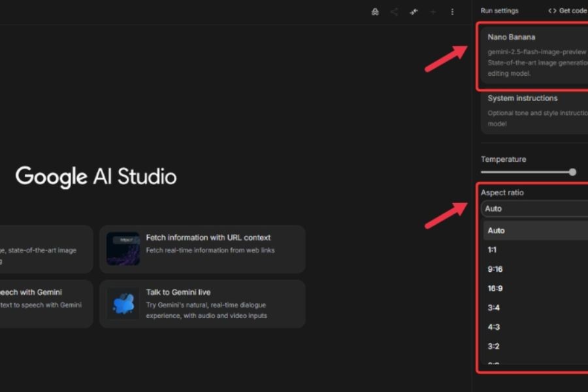Click the Get code button
The width and height of the screenshot is (588, 392).
567,10
